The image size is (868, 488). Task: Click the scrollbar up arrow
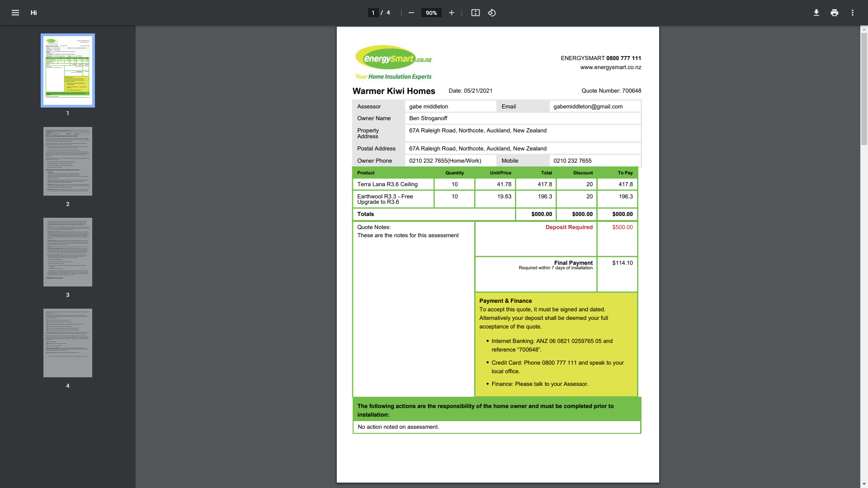(x=864, y=29)
